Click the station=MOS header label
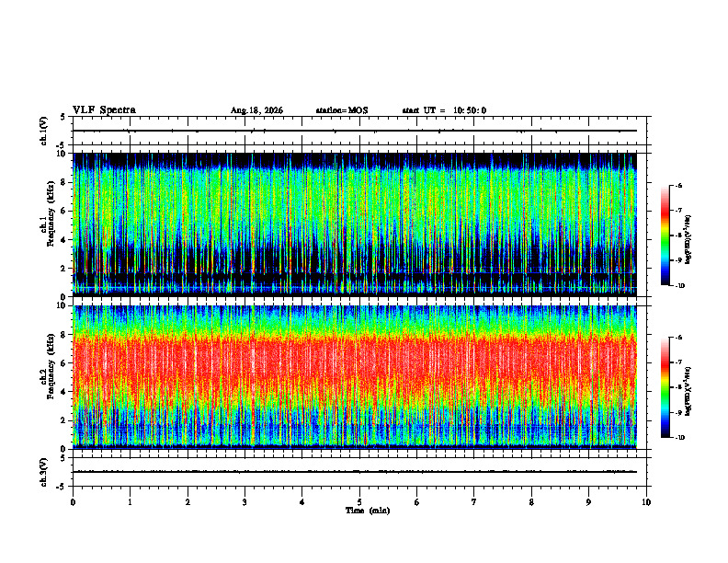Screen dimensions: 728x563 point(342,110)
